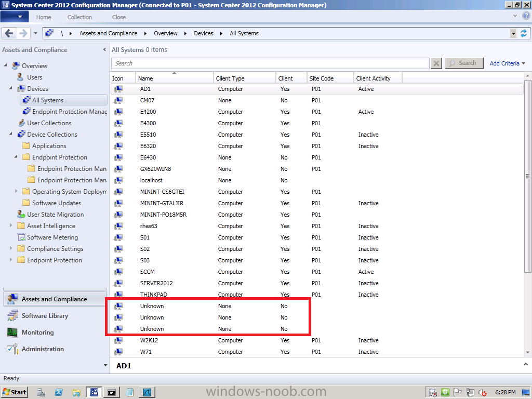Image resolution: width=532 pixels, height=399 pixels.
Task: Select the SERVER2012 device name
Action: click(x=156, y=283)
